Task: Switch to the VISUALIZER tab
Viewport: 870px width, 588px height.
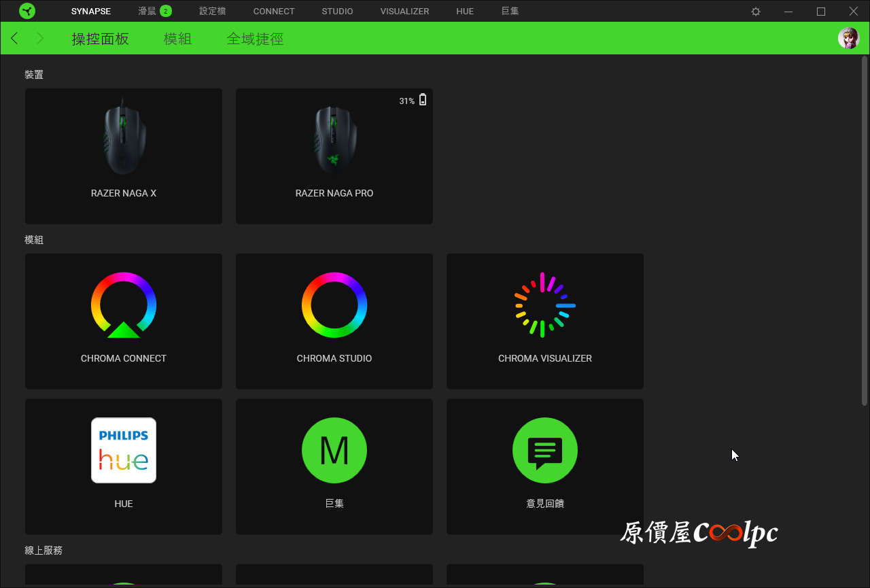Action: point(404,12)
